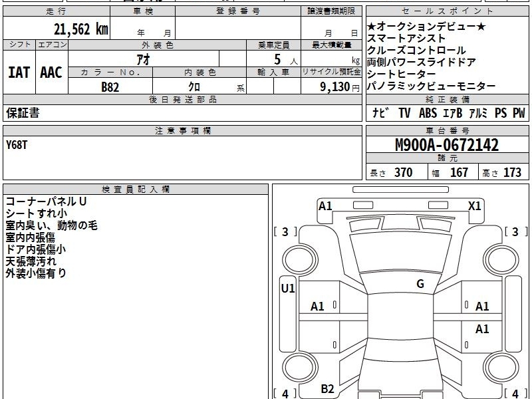The image size is (532, 399).
Task: Click the カラーNo. header
Action: (110, 72)
